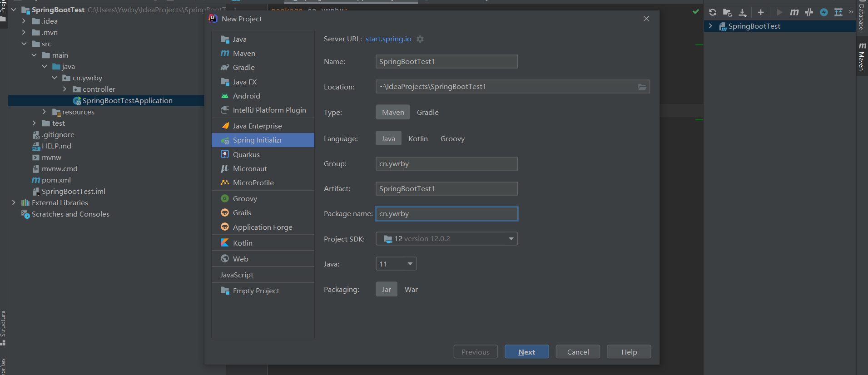Select Gradle generator in left list

click(x=263, y=68)
